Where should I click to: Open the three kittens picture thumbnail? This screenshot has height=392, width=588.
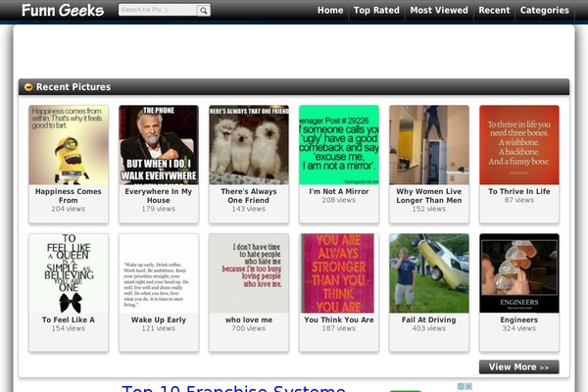(249, 145)
